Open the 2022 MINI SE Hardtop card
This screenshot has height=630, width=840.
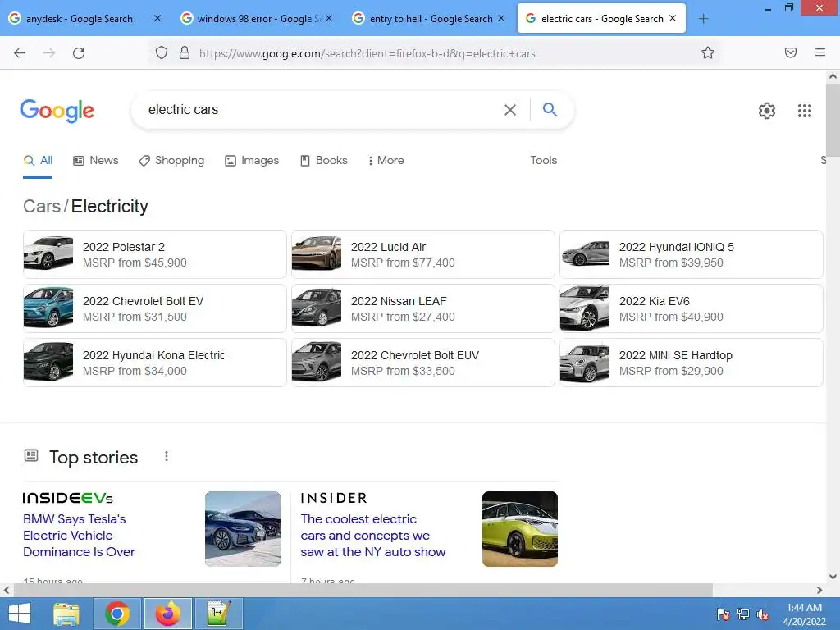point(692,363)
